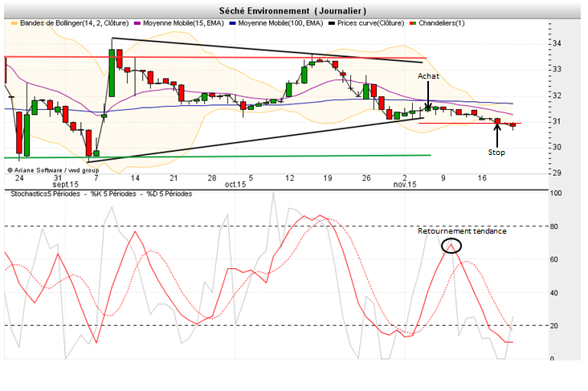Screen dimensions: 588x391
Task: Click the stochastic axis value 80
Action: point(554,226)
